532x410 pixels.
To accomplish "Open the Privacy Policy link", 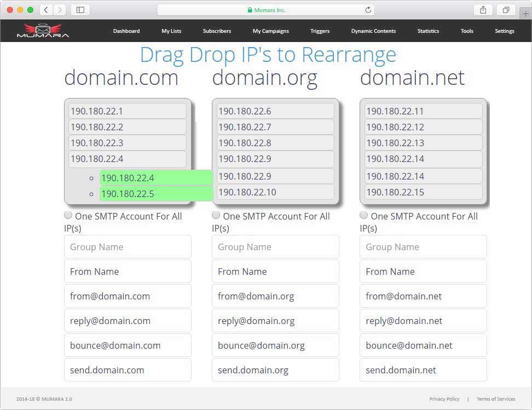I will [x=444, y=399].
